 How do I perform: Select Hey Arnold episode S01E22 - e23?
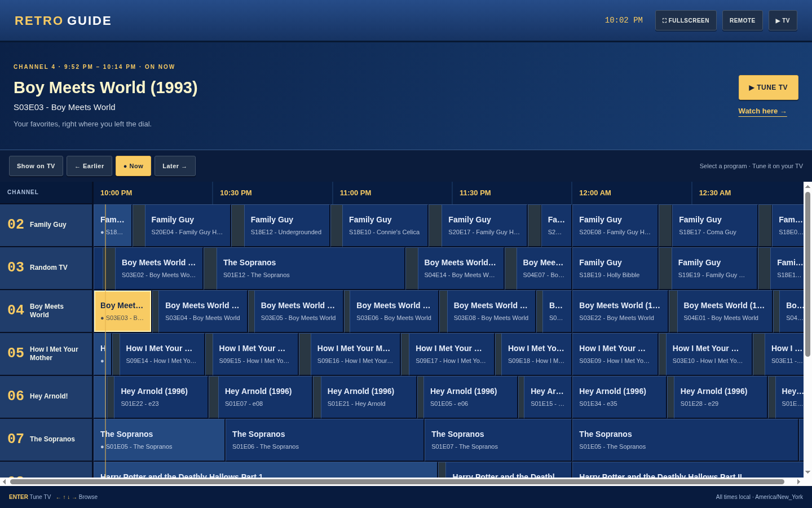tap(161, 397)
